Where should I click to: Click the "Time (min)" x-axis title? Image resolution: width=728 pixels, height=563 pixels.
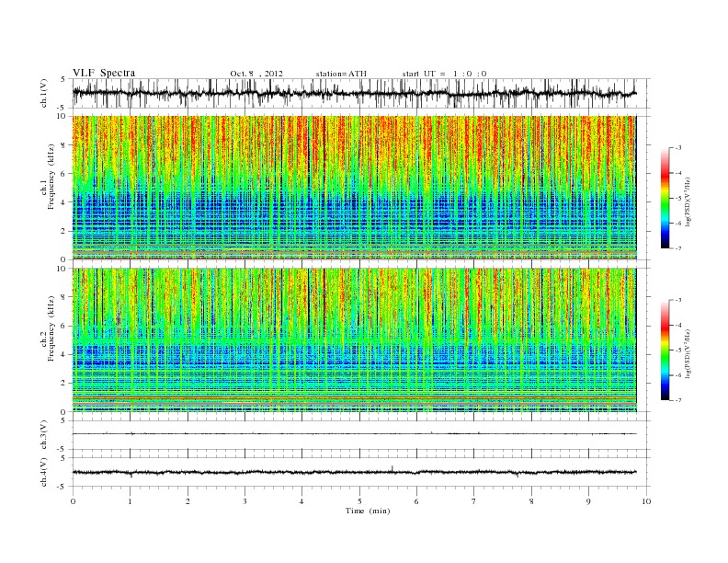tap(368, 511)
